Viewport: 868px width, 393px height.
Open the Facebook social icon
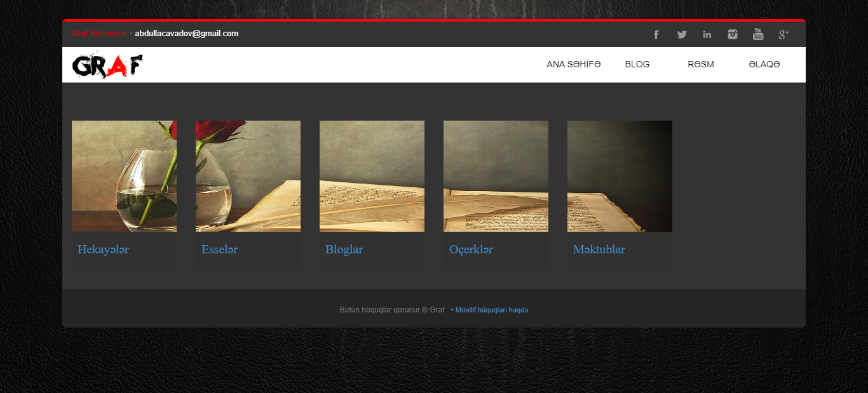point(656,34)
